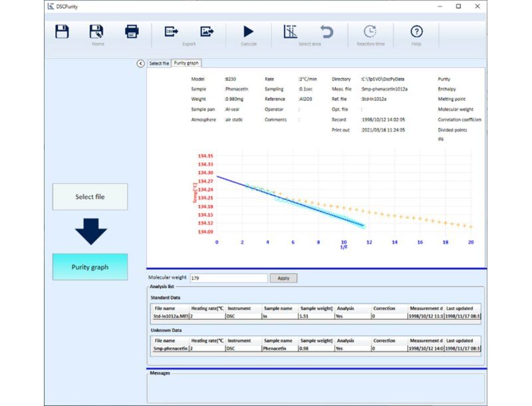Collapse the left panel with chevron
Viewport: 532px width, 406px height.
coord(140,63)
